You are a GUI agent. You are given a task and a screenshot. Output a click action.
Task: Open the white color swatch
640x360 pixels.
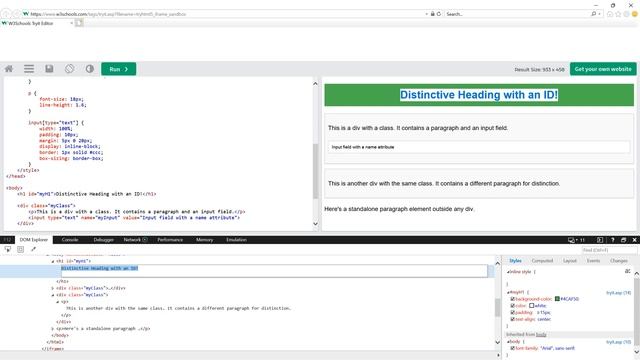click(531, 305)
